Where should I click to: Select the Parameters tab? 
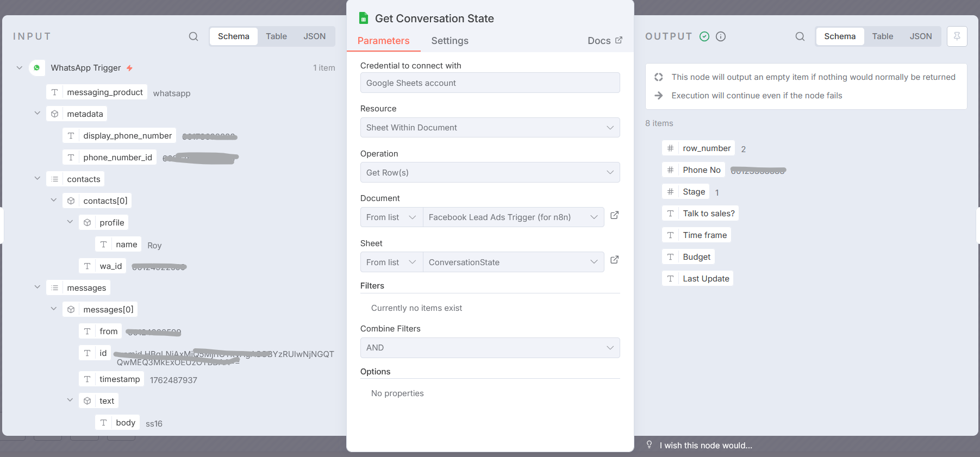point(383,41)
